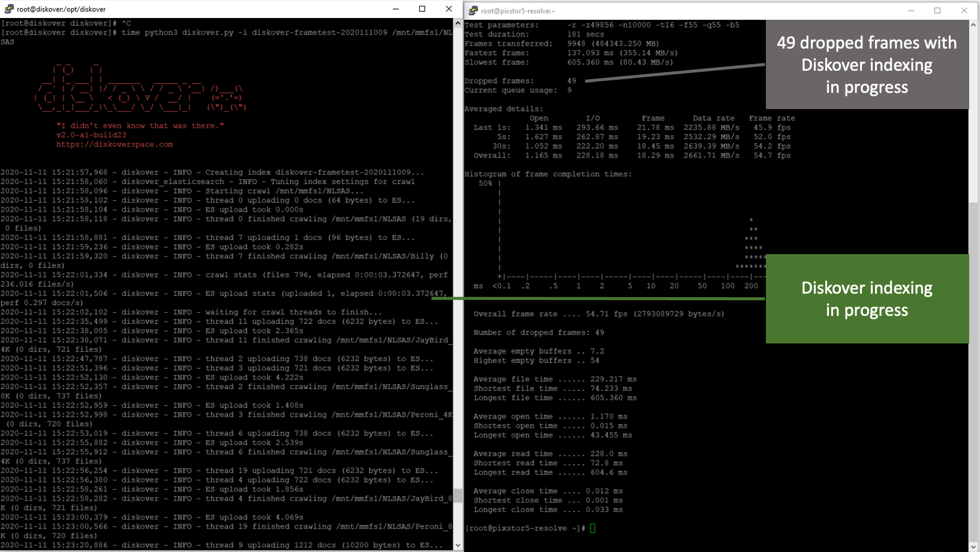The image size is (980, 552).
Task: Maximize the root@diskover terminal window
Action: tap(422, 9)
